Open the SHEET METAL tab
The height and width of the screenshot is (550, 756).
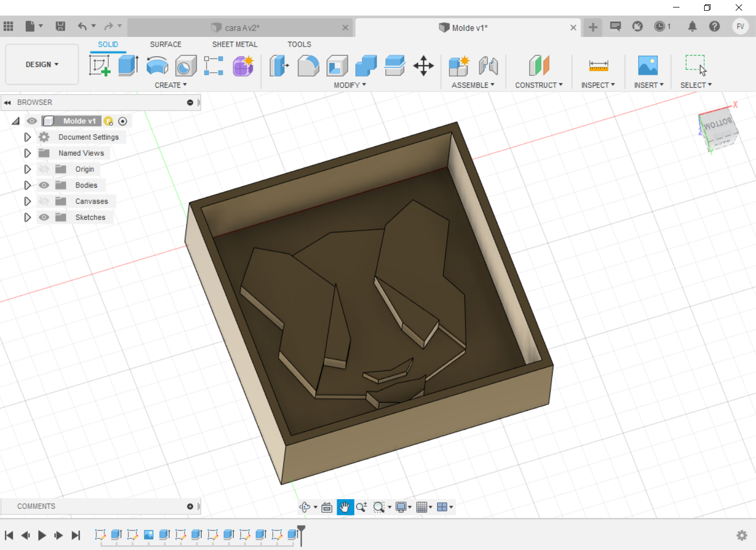click(234, 44)
